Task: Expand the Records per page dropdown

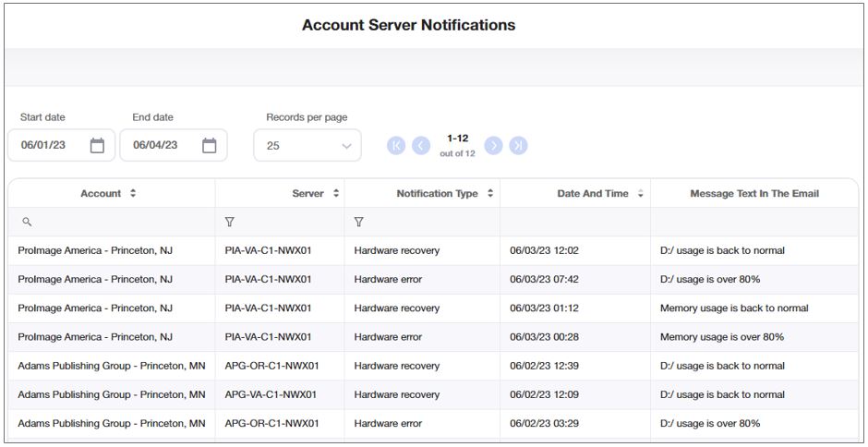Action: click(x=307, y=146)
